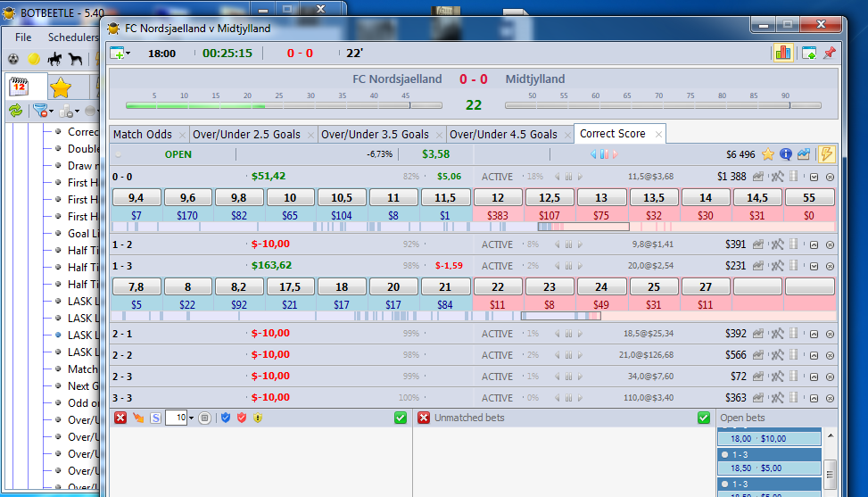Click the 0 - 0 price ladder strip
The width and height of the screenshot is (868, 497).
tap(474, 227)
